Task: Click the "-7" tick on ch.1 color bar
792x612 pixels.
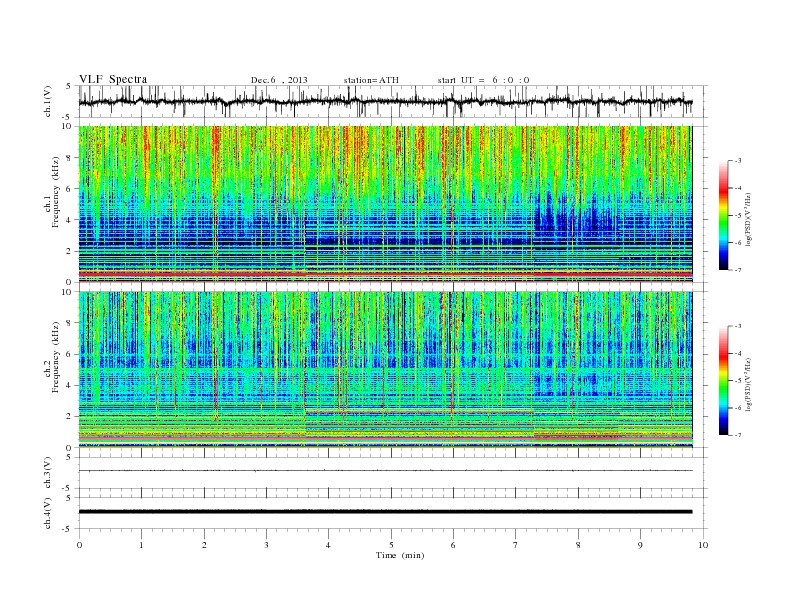Action: (737, 270)
